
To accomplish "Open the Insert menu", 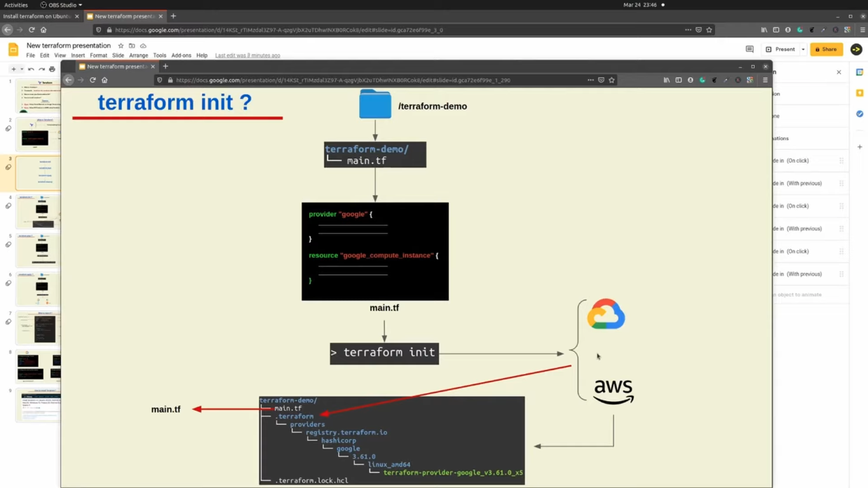I will point(78,55).
